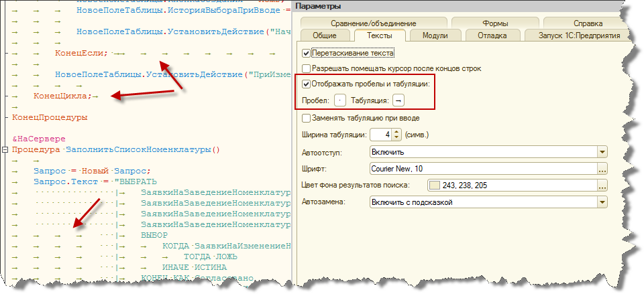Increase tab width with up spinner arrow

pos(396,131)
